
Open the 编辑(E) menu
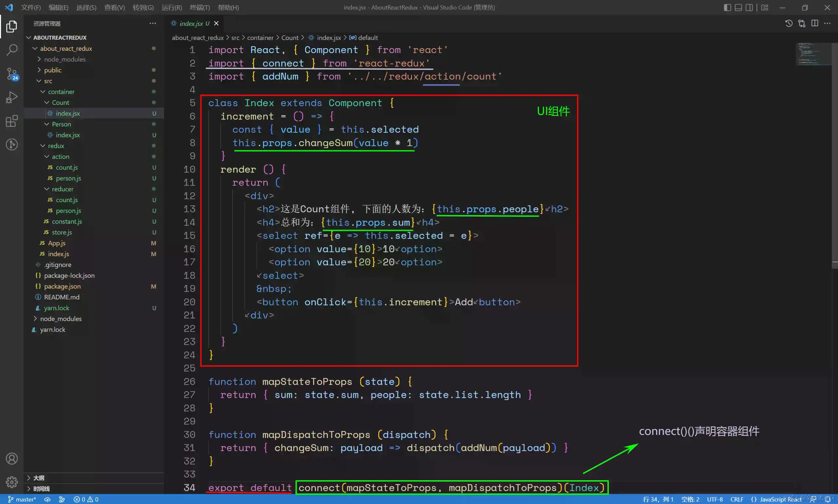pyautogui.click(x=58, y=8)
